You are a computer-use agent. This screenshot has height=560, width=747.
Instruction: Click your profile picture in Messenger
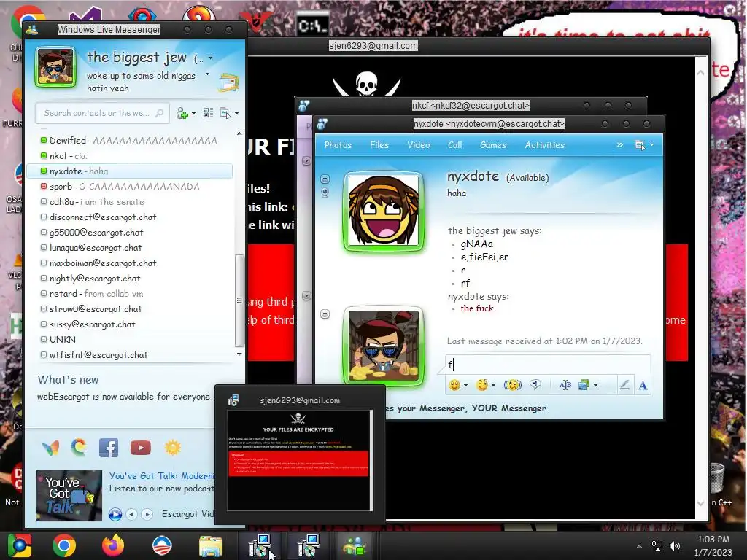point(55,67)
